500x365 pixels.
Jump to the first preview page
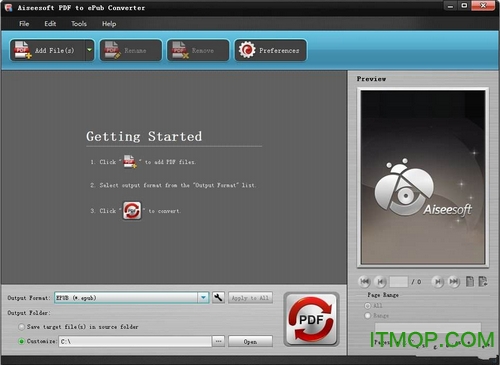click(x=364, y=282)
